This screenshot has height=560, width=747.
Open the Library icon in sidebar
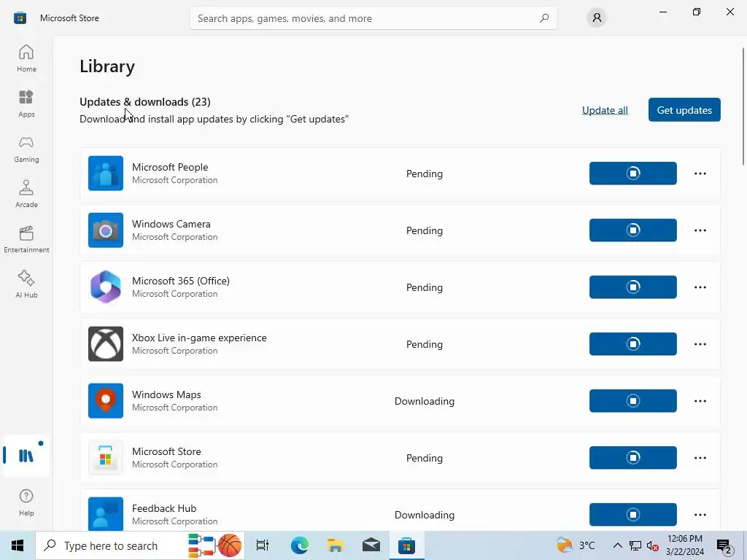[26, 456]
